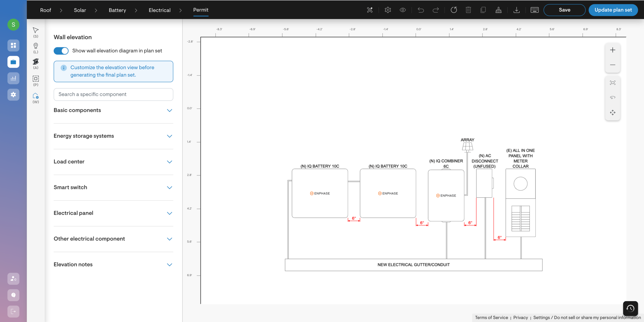
Task: Select the pointer tool (S)
Action: (36, 31)
